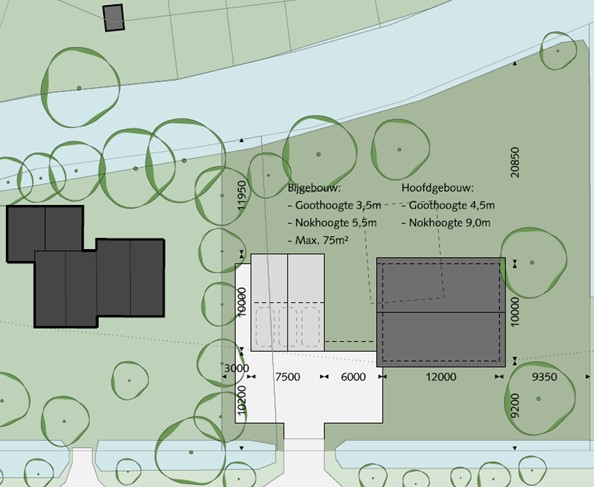Click the 'Max. 75m²' text line
Screen dimensions: 594x487
(318, 240)
